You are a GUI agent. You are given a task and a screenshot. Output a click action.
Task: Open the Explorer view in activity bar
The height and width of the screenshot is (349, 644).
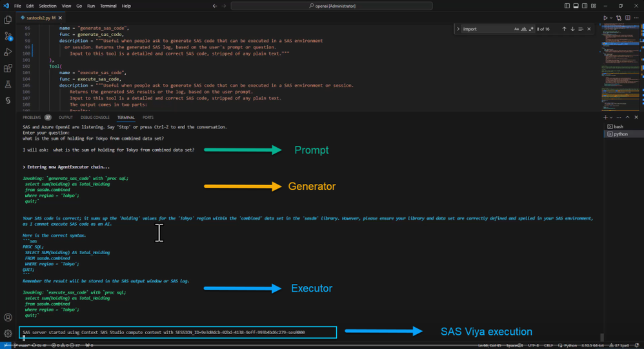pos(8,20)
